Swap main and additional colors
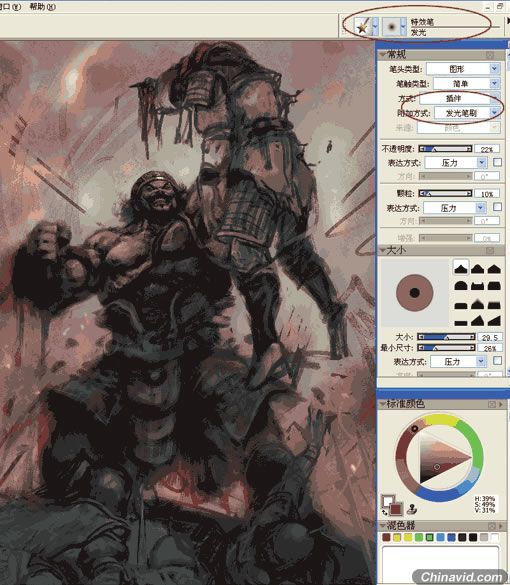 click(x=384, y=513)
